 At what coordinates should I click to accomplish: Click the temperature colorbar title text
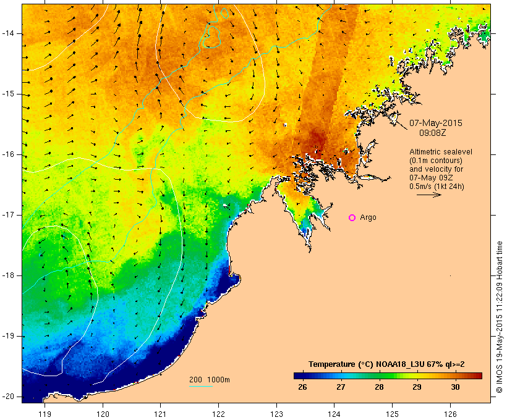(x=386, y=364)
